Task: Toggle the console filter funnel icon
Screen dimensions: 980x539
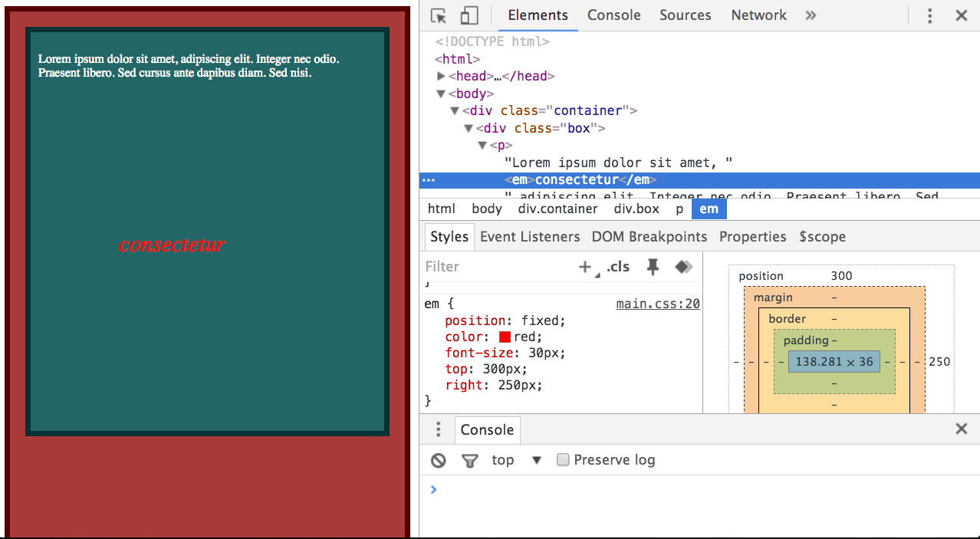Action: pos(469,460)
